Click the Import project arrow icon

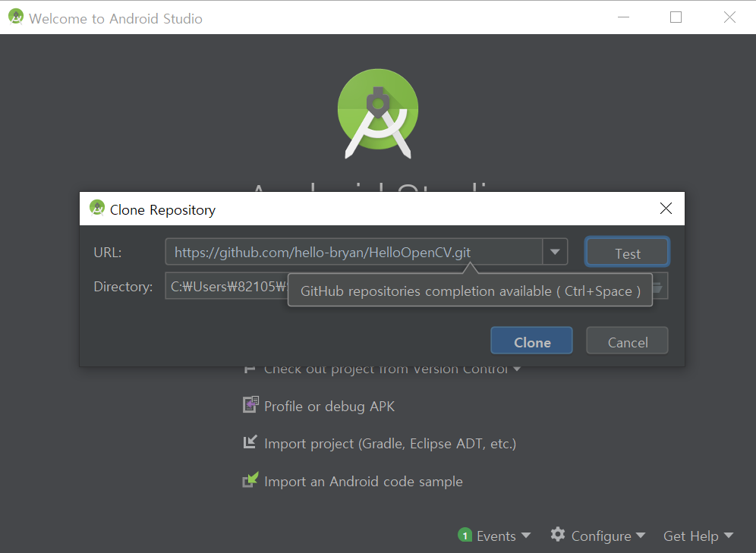point(250,441)
